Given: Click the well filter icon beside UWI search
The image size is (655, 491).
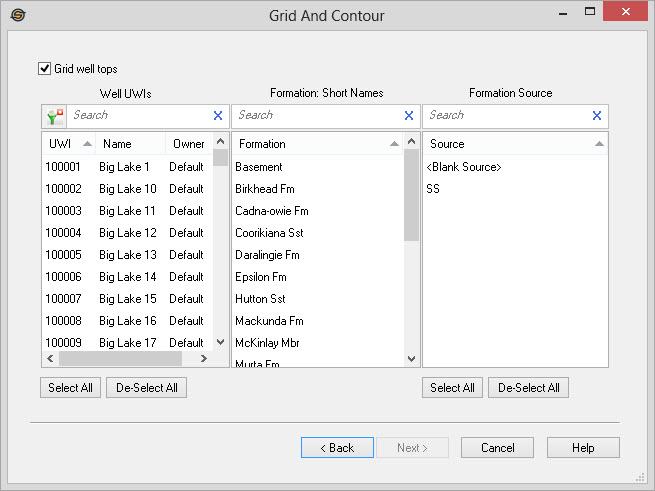Looking at the screenshot, I should coord(55,116).
